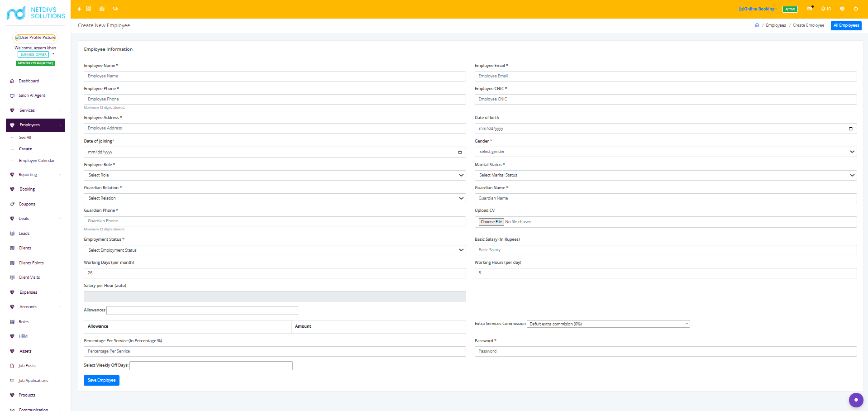Click the All Employees button
868x411 pixels.
click(846, 25)
